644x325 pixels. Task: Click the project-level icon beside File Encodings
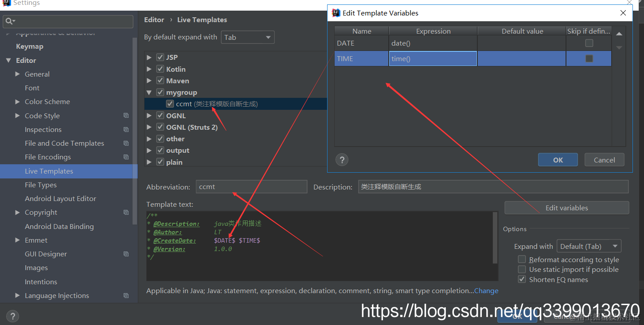126,157
